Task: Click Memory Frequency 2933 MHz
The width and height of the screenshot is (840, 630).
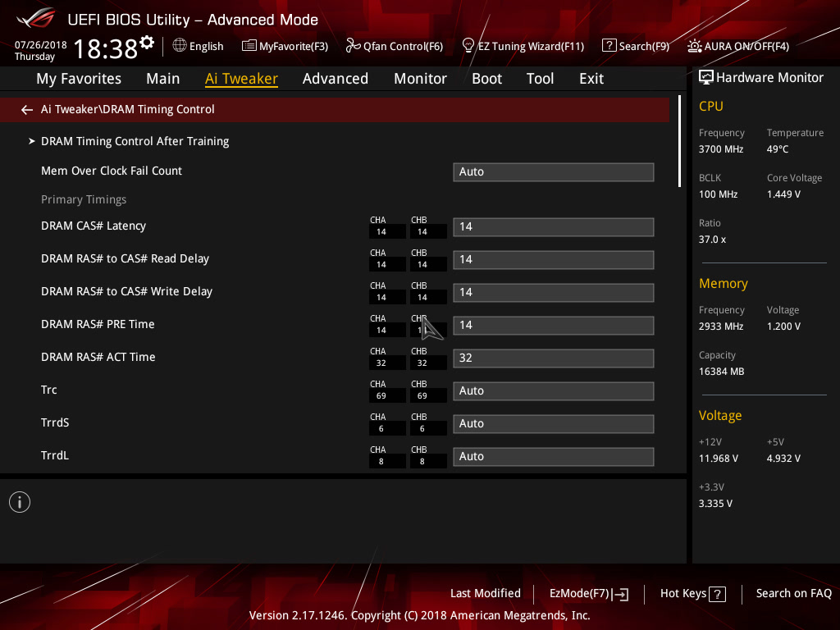Action: [x=721, y=326]
